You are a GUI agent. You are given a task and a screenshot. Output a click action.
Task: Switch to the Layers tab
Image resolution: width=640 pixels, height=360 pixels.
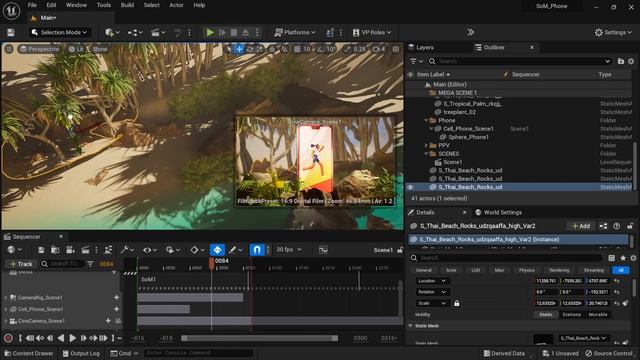pyautogui.click(x=421, y=47)
